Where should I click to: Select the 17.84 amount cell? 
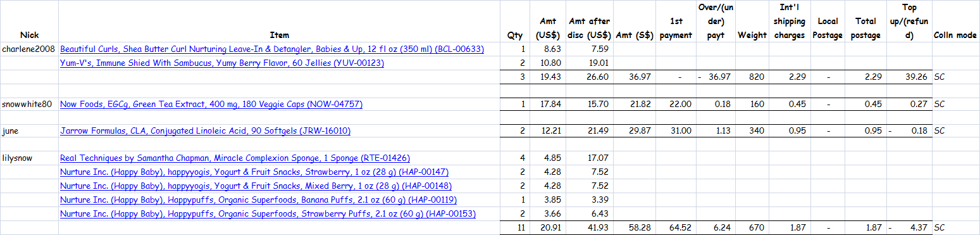[x=548, y=104]
